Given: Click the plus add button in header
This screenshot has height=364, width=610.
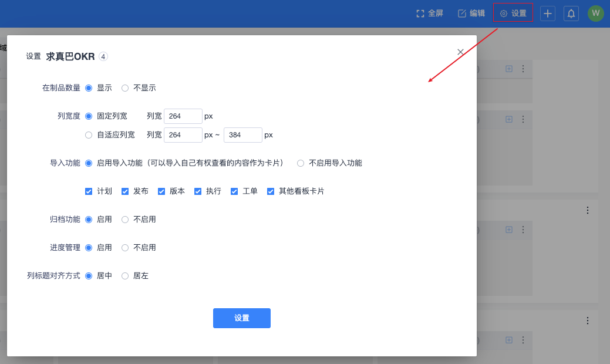Looking at the screenshot, I should [547, 14].
